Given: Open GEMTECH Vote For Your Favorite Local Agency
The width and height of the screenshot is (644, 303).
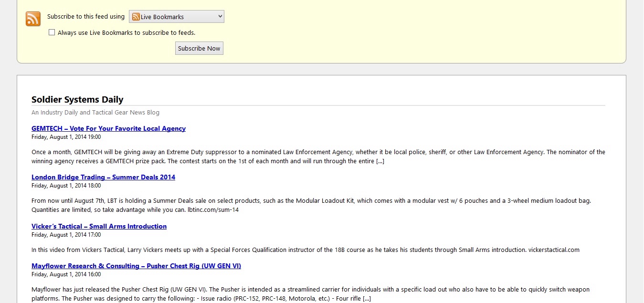Looking at the screenshot, I should [108, 128].
